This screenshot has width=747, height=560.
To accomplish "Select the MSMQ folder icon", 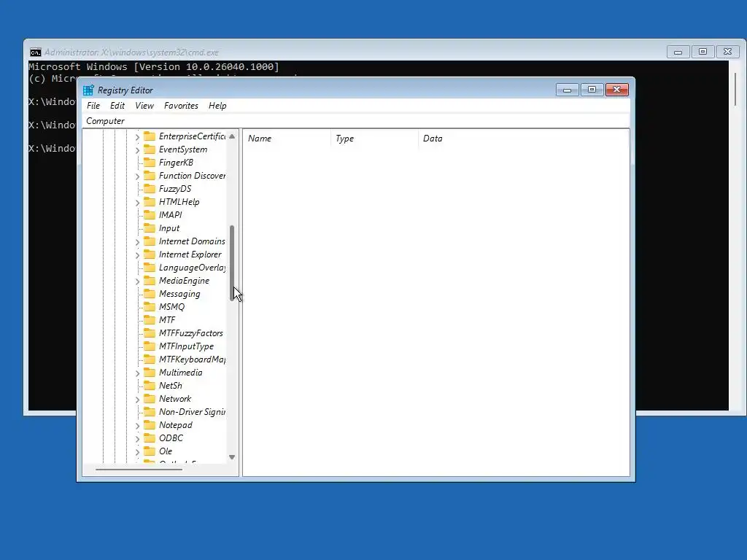I will 150,307.
